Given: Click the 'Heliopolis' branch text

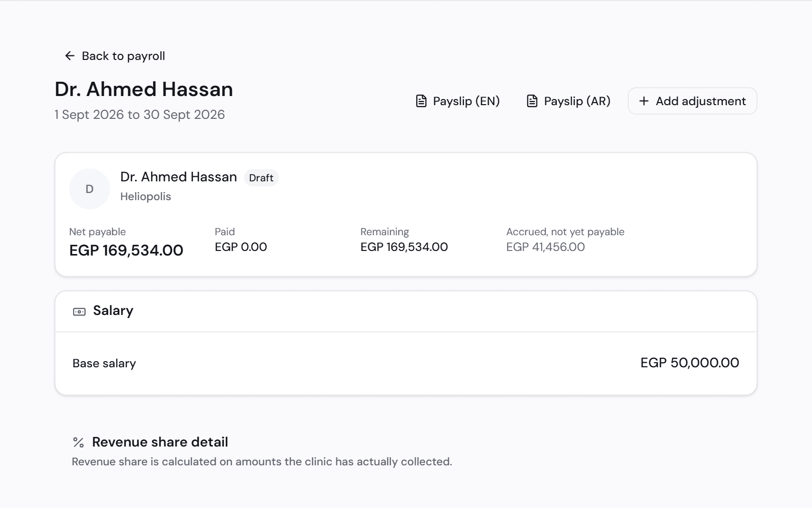Looking at the screenshot, I should pyautogui.click(x=146, y=197).
